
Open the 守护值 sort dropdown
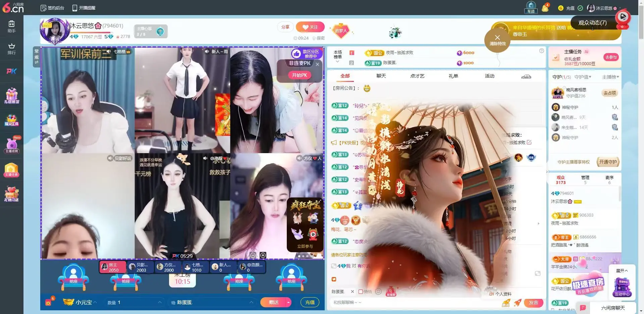(583, 77)
